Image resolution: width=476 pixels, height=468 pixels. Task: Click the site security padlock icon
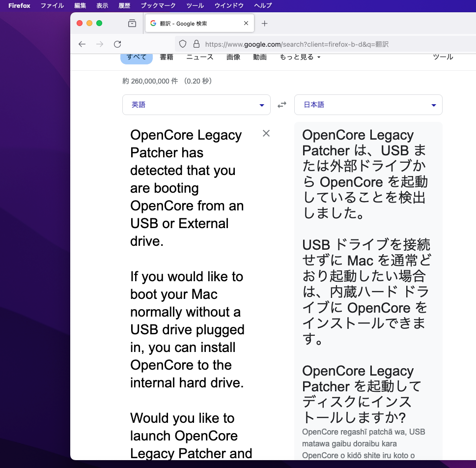click(196, 44)
